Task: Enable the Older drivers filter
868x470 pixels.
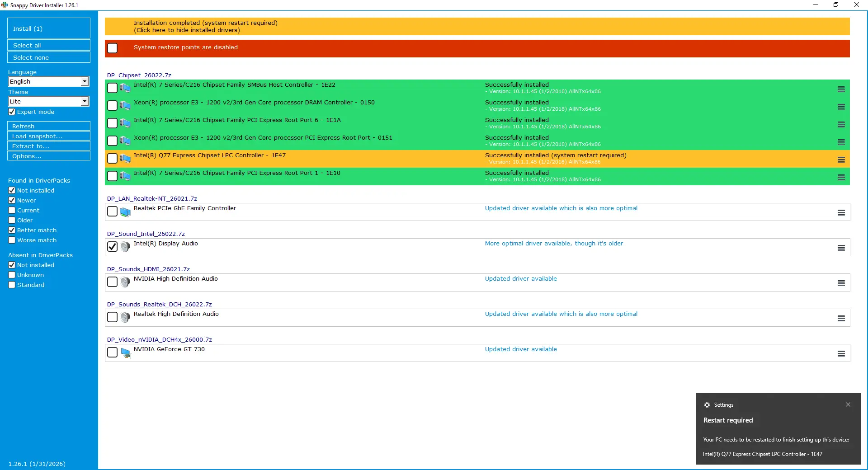Action: [x=12, y=221]
